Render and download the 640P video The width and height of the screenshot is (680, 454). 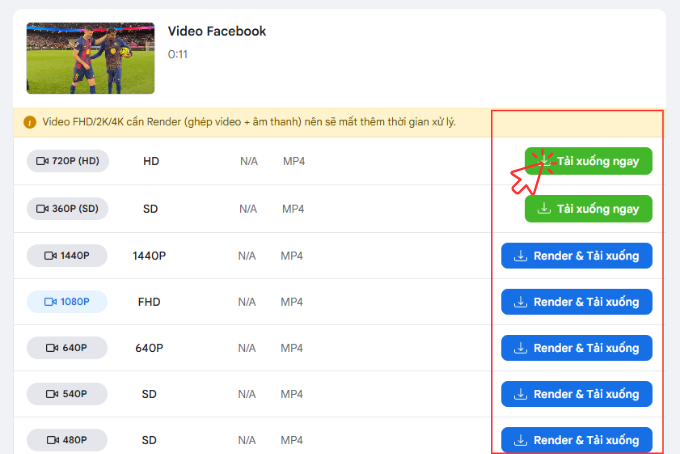pos(577,348)
